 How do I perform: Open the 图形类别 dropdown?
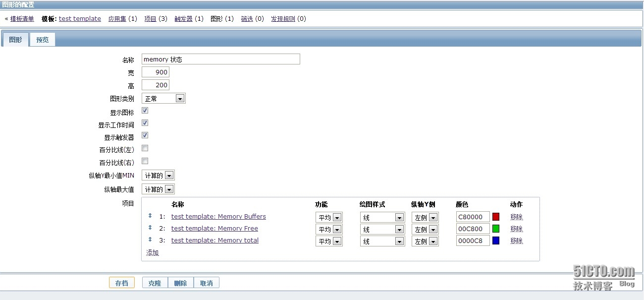(x=163, y=98)
